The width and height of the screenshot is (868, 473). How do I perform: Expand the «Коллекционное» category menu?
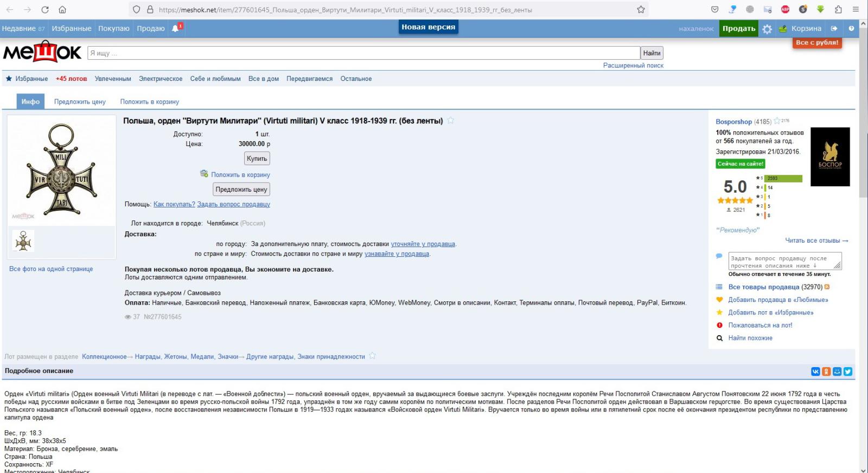[x=104, y=357]
